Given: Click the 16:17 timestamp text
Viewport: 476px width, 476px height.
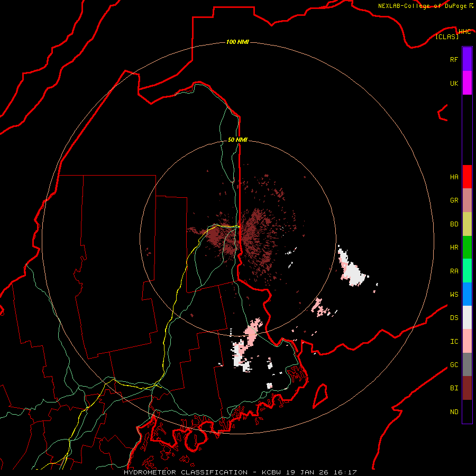Looking at the screenshot, I should coord(346,472).
